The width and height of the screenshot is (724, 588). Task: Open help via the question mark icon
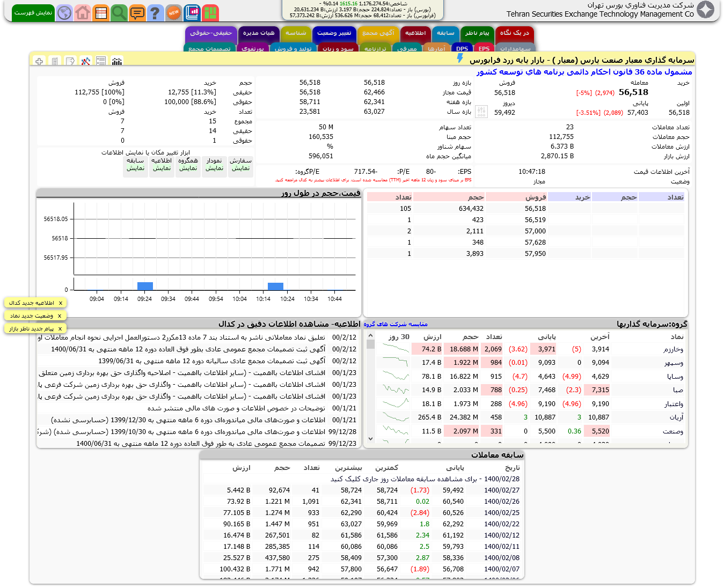pos(156,12)
